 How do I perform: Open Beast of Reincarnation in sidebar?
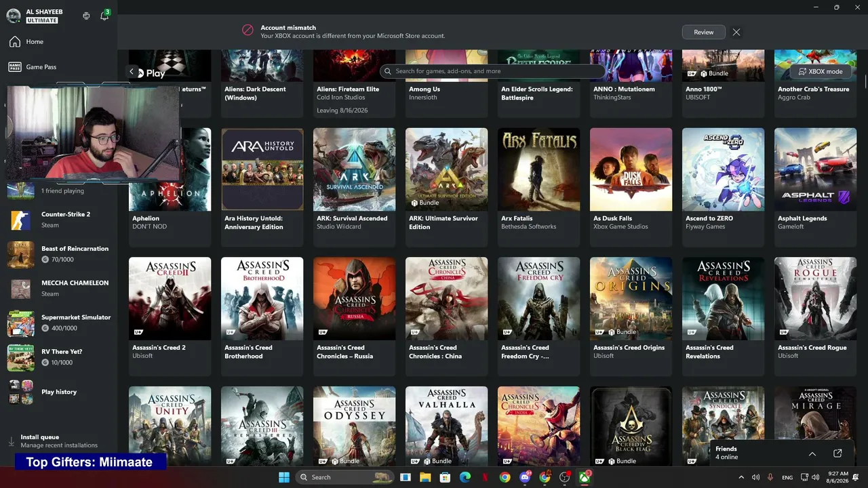coord(58,254)
